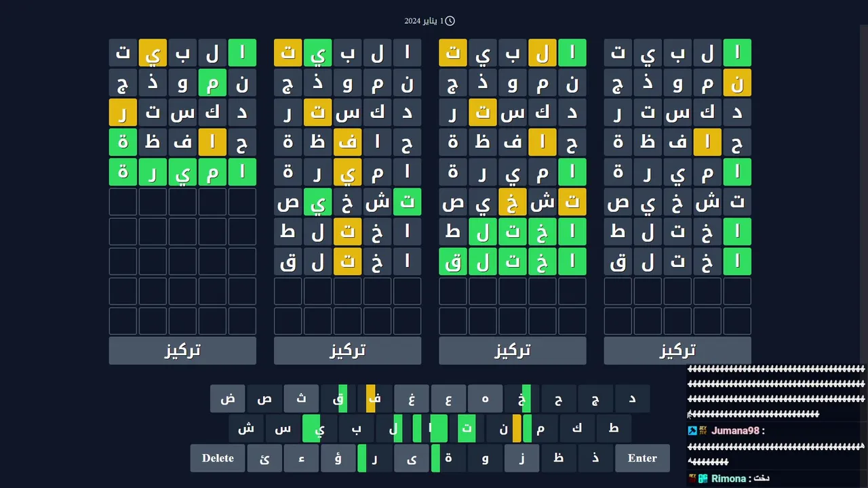The image size is (868, 488).
Task: Tap the ه key on the keyboard
Action: coord(485,399)
